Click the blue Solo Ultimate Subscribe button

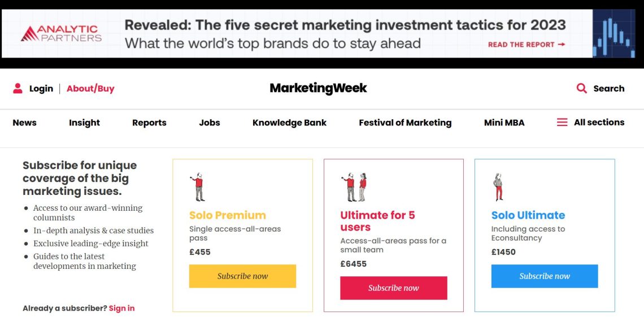544,276
